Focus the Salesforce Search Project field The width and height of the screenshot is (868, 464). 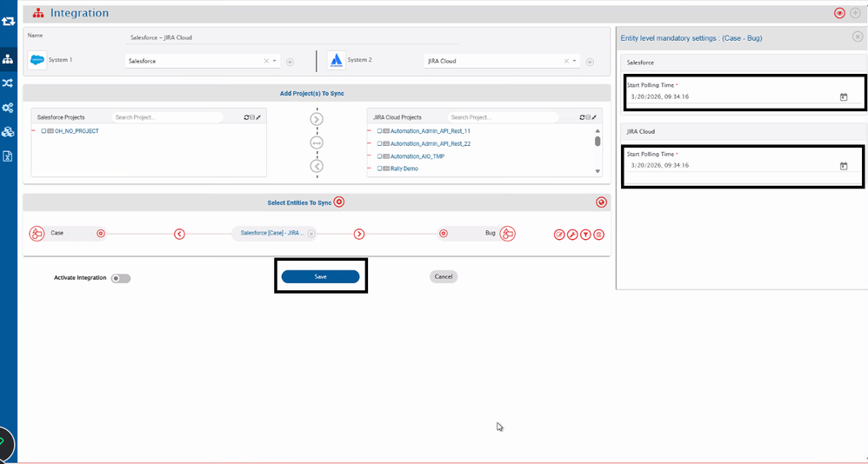tap(167, 117)
